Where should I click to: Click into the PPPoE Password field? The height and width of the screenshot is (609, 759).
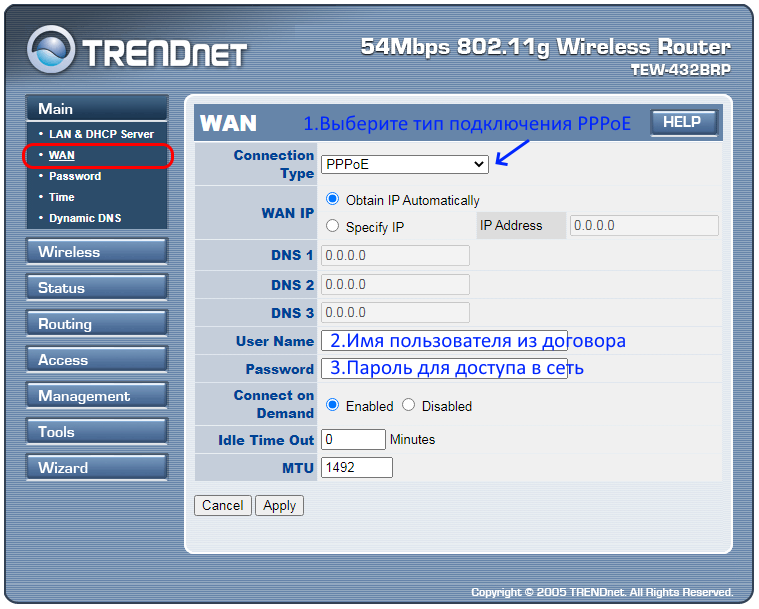click(x=444, y=368)
